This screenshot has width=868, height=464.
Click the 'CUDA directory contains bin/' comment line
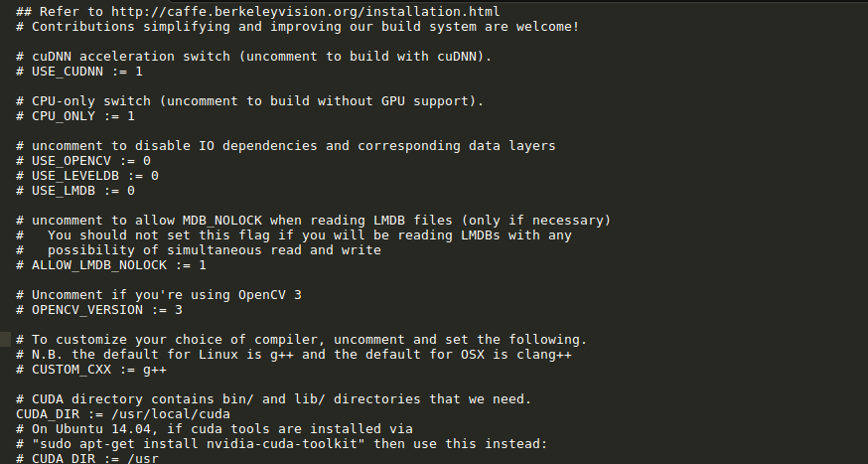pyautogui.click(x=274, y=399)
